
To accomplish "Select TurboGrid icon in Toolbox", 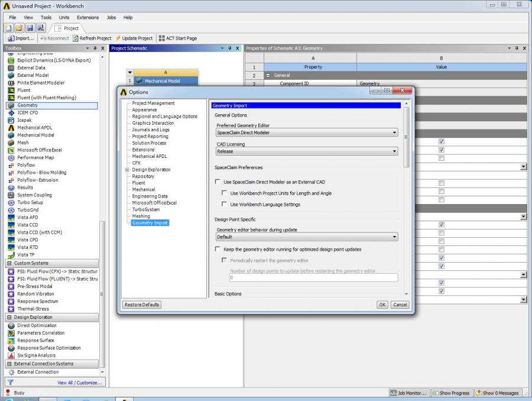I will pos(11,210).
